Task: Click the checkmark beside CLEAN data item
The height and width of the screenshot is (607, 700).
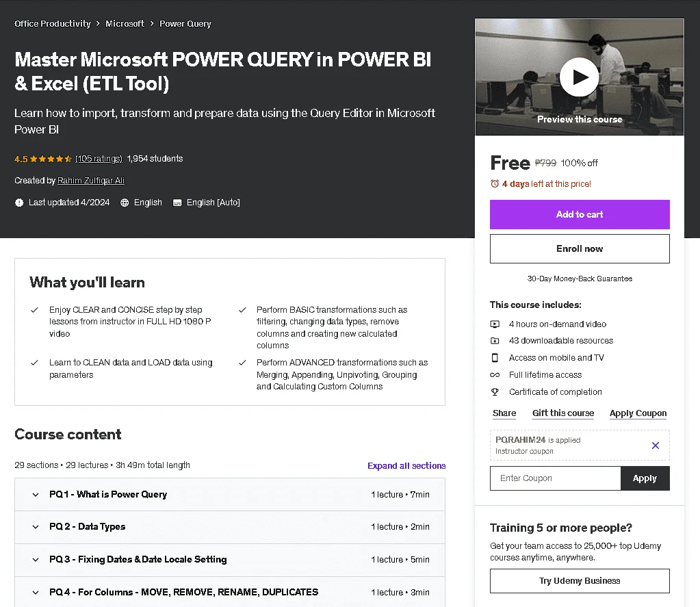Action: click(34, 363)
